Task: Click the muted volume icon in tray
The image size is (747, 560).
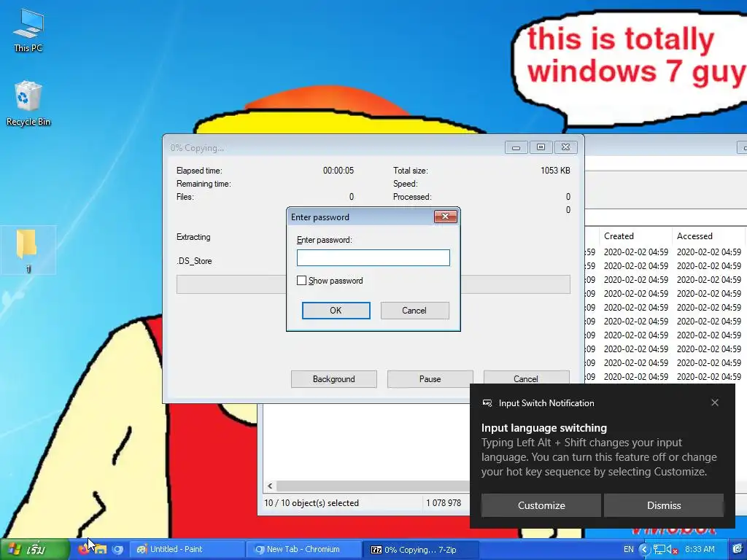Action: click(x=672, y=550)
